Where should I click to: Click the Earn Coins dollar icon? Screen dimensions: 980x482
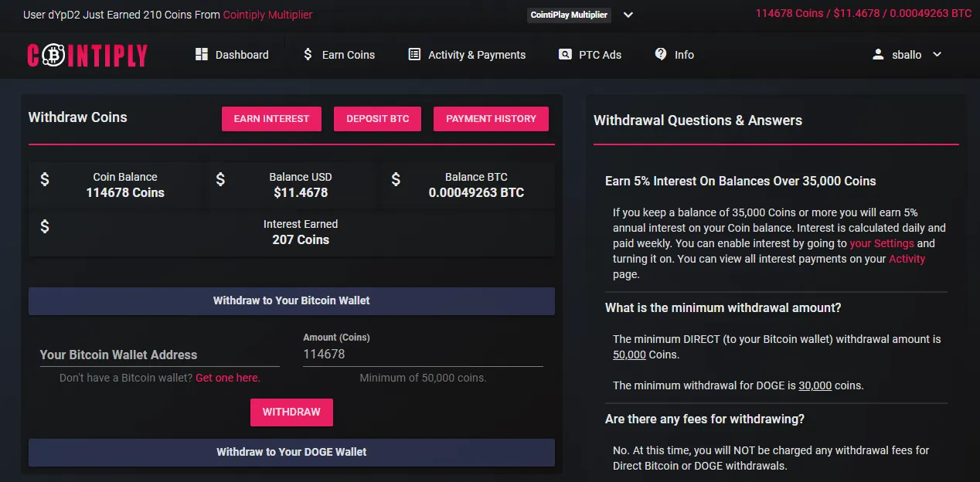[308, 54]
